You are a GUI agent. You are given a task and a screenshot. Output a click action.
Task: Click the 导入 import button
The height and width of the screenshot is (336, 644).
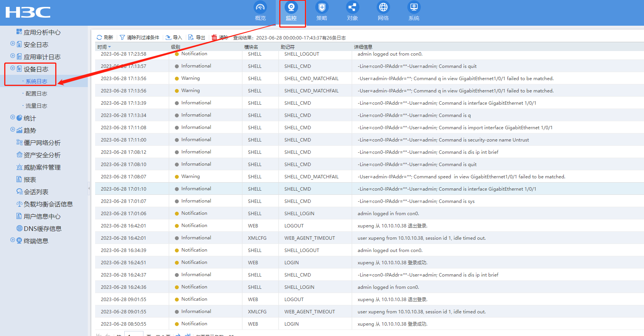174,38
